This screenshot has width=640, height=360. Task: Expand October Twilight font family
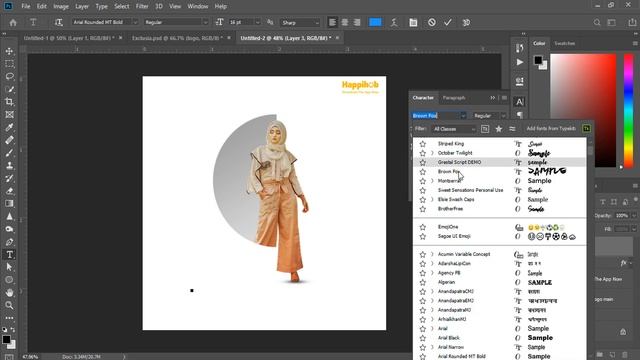pos(432,153)
